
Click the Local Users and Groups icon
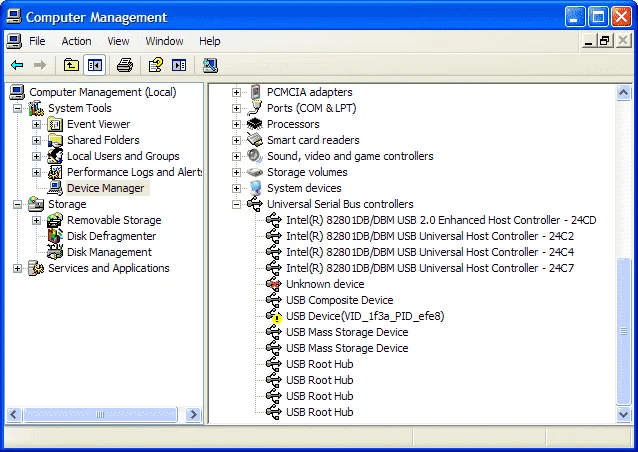click(55, 156)
